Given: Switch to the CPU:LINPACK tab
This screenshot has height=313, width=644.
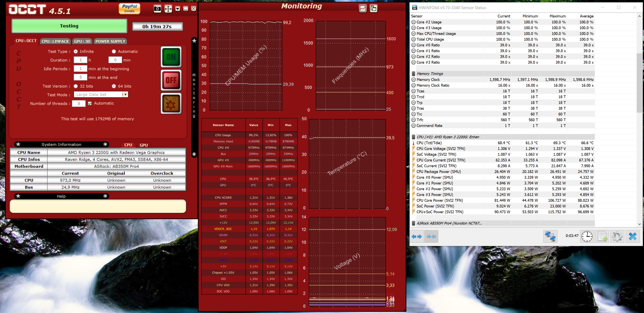Looking at the screenshot, I should click(x=55, y=41).
